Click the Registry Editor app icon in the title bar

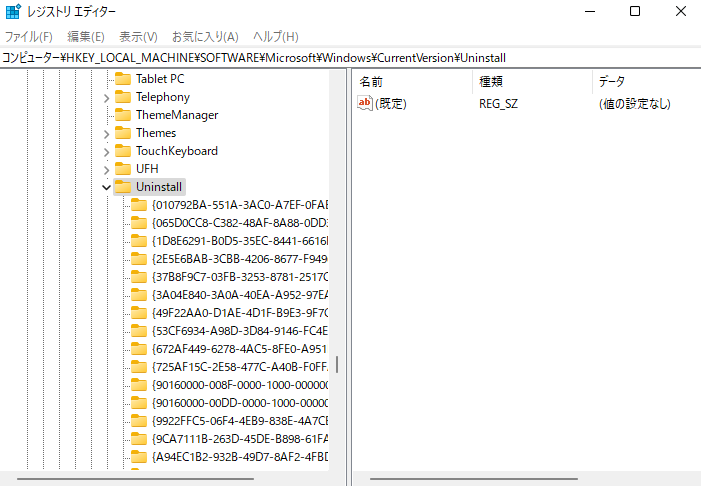[13, 11]
